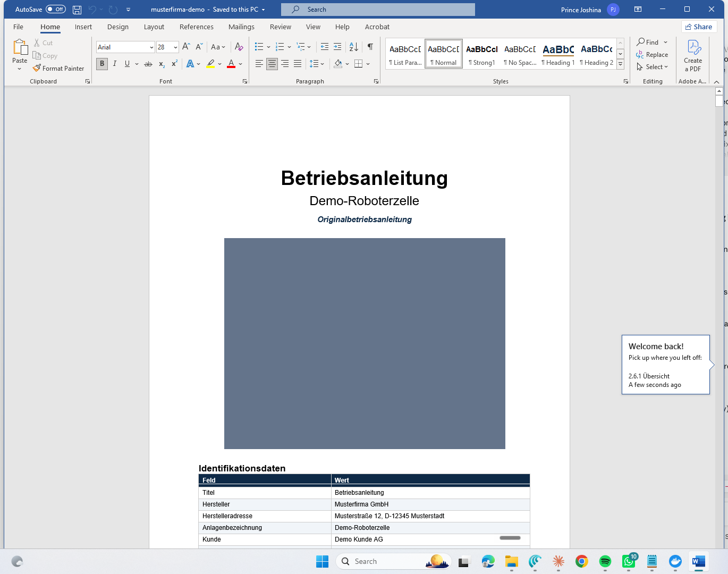Toggle Bold formatting
The height and width of the screenshot is (574, 728).
click(102, 64)
